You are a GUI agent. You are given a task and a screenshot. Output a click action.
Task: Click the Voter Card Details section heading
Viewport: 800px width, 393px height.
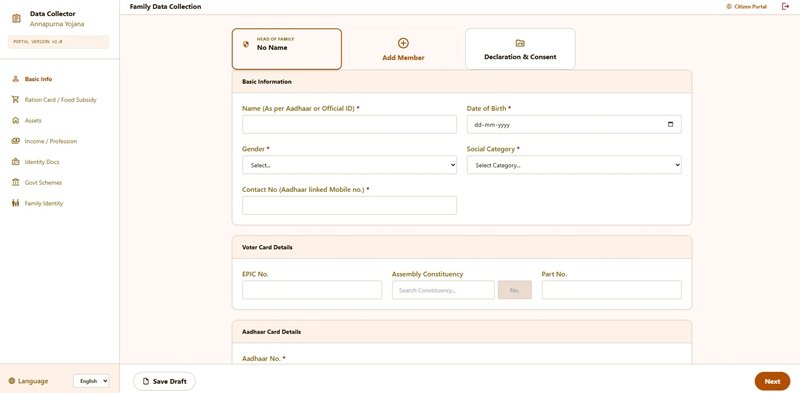click(267, 247)
